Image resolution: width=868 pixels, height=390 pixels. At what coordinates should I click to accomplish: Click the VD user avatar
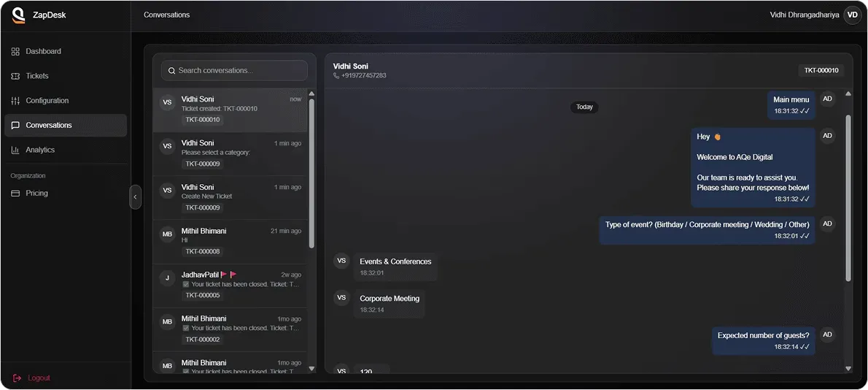click(x=853, y=15)
